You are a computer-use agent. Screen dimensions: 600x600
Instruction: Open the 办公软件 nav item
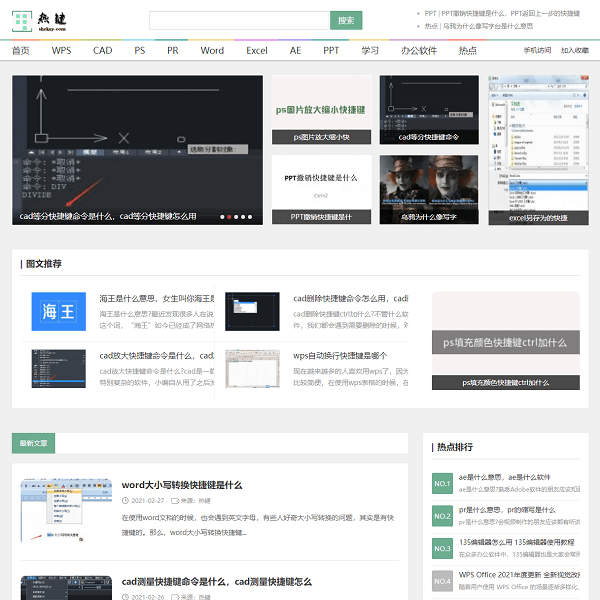(419, 51)
